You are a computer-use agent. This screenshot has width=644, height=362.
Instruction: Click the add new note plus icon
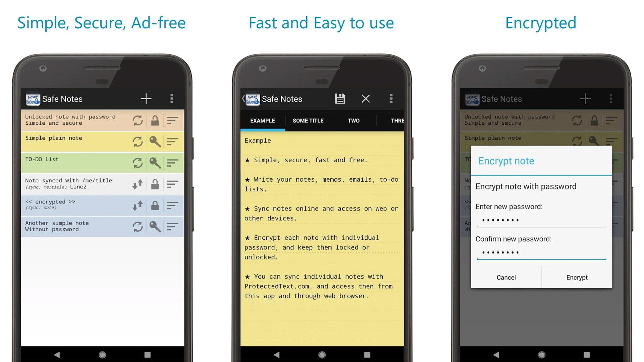point(146,98)
